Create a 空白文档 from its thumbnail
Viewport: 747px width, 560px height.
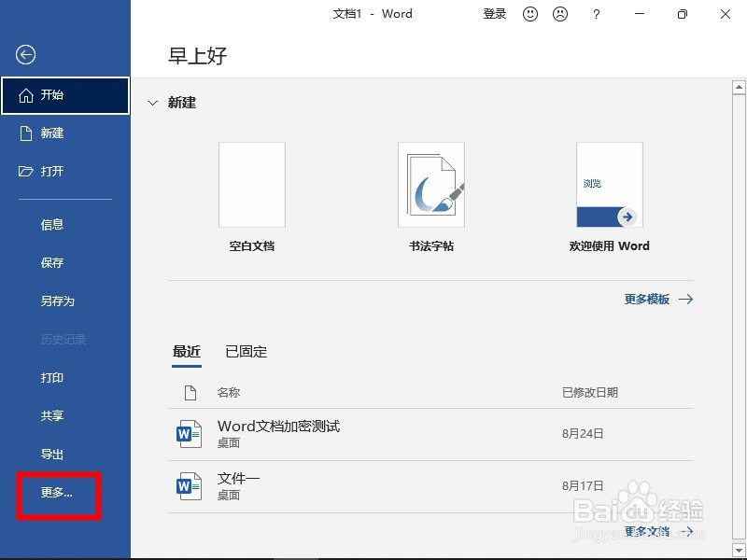click(252, 185)
